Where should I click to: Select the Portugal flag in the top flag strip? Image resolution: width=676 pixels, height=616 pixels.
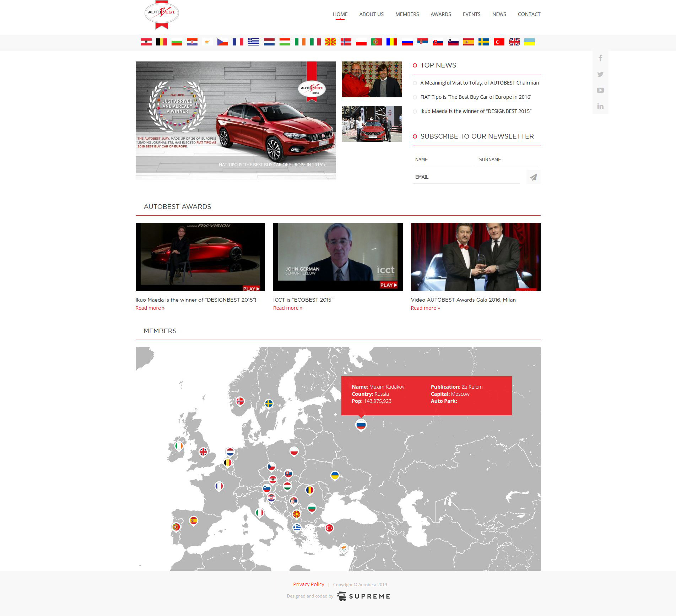coord(377,42)
